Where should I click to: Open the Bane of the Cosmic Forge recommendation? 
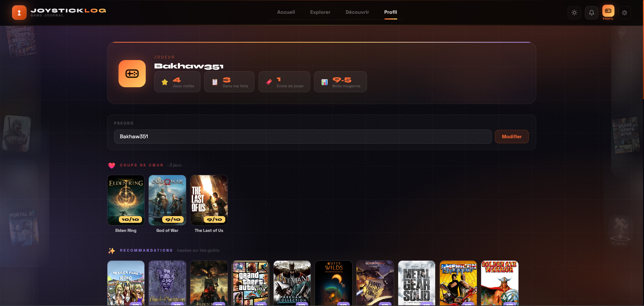coord(375,283)
